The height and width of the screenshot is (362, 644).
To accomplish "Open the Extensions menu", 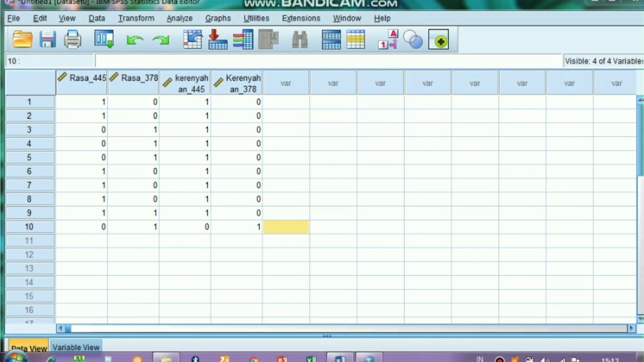I will (x=301, y=18).
